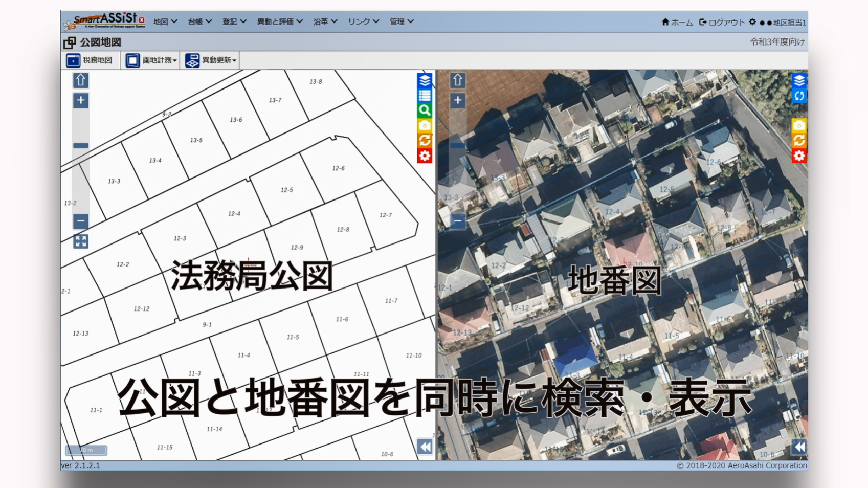Click the 税務地図 button
Screen dimensions: 868x488
coord(90,60)
